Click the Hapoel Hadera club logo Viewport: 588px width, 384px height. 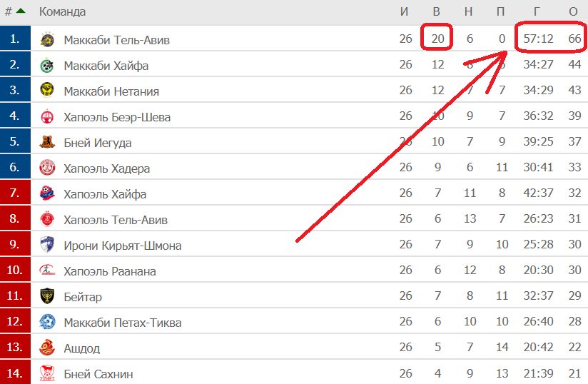(x=47, y=168)
